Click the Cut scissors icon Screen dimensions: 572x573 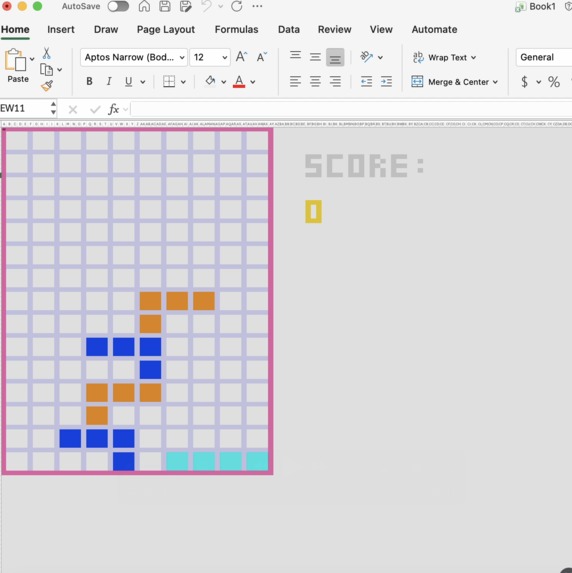[x=46, y=53]
